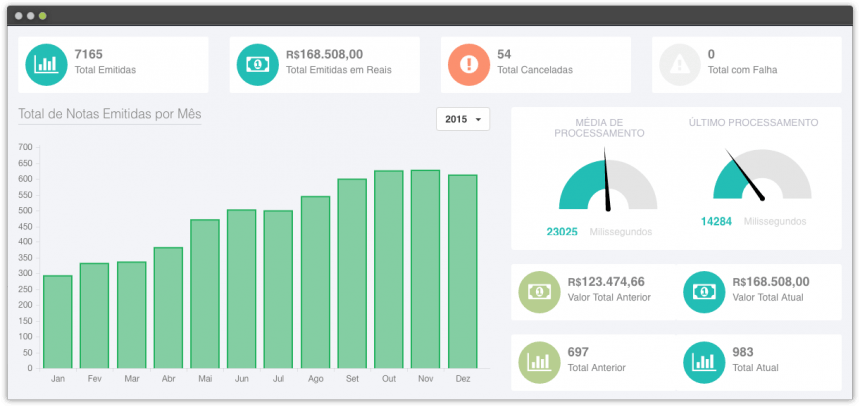This screenshot has width=860, height=414.
Task: Click the 7165 Total Emitidas card
Action: [x=113, y=65]
